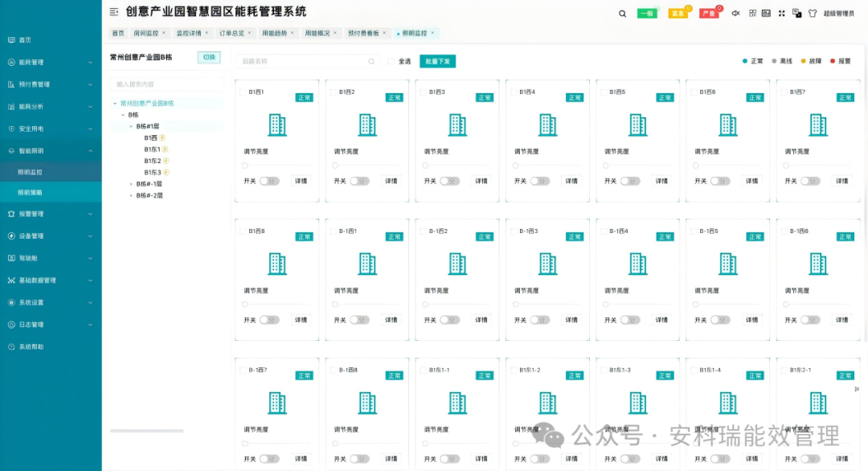The width and height of the screenshot is (868, 471).
Task: Click the brightness slider on card B1西3
Action: [457, 166]
